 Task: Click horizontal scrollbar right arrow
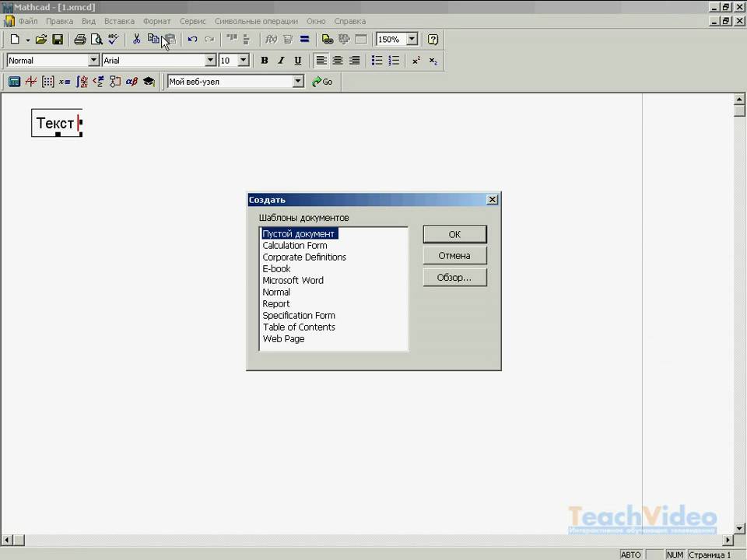click(728, 540)
